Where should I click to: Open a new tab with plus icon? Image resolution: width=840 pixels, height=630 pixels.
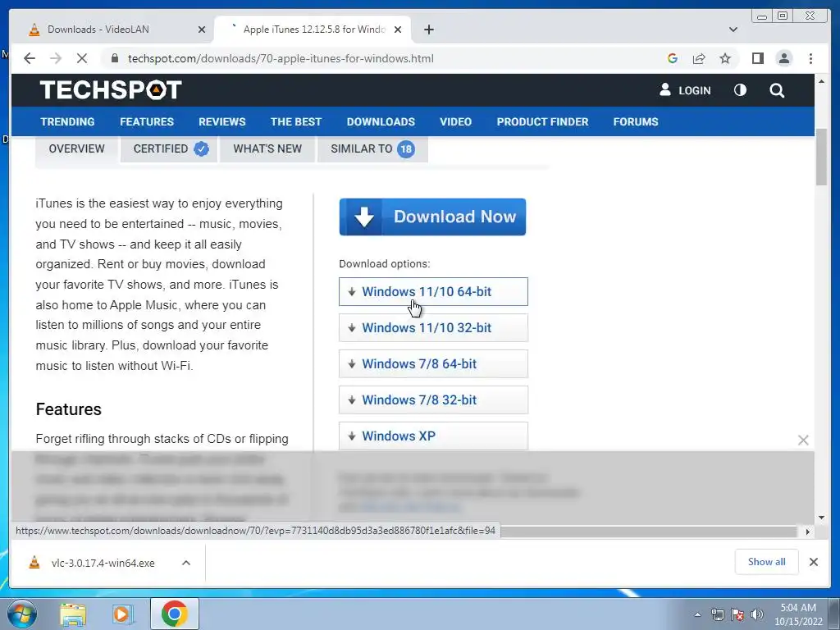point(428,30)
